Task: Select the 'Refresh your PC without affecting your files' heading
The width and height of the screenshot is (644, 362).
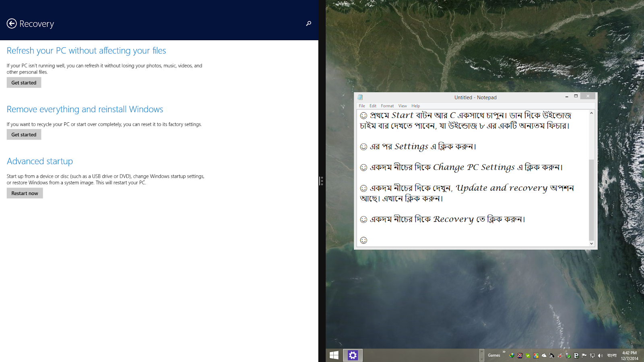Action: (x=86, y=51)
